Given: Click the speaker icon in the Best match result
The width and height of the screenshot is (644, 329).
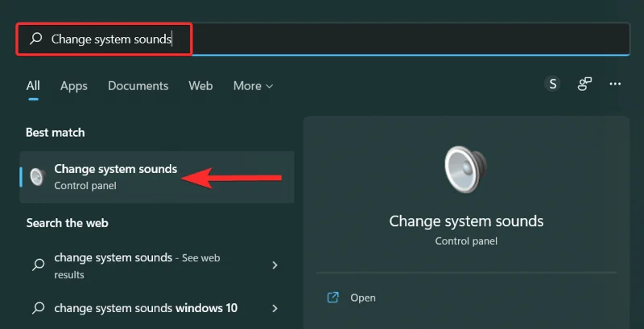Looking at the screenshot, I should coord(38,177).
